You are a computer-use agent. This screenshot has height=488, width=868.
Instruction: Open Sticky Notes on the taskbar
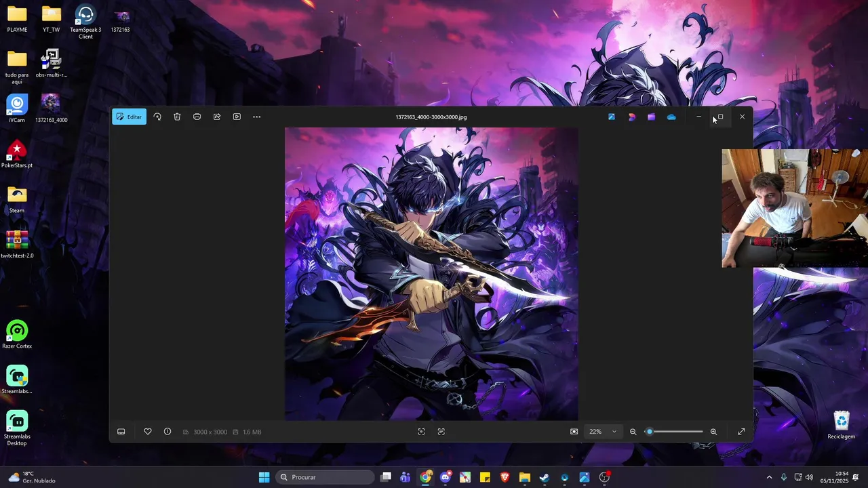point(485,477)
